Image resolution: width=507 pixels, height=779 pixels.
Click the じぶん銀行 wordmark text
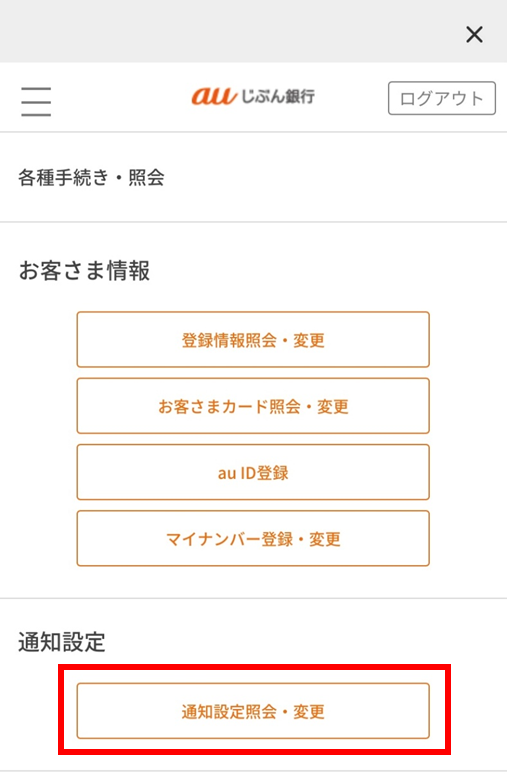pyautogui.click(x=278, y=96)
